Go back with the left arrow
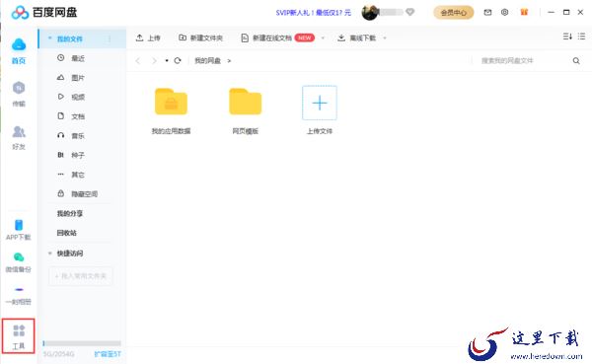This screenshot has height=364, width=592. [x=138, y=61]
